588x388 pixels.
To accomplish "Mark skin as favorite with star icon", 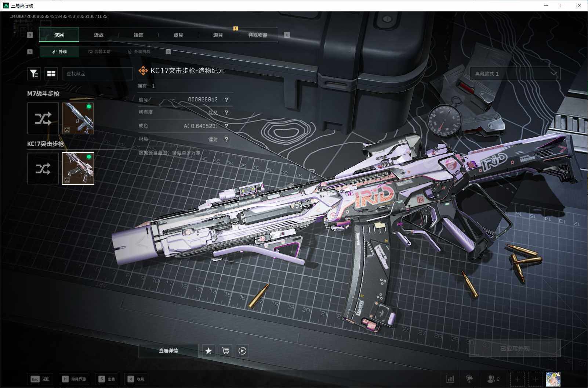I will pos(208,351).
